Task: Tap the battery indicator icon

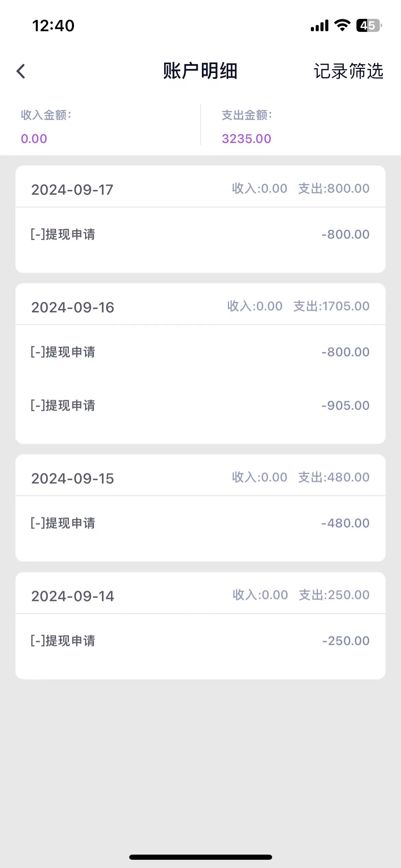Action: 368,25
